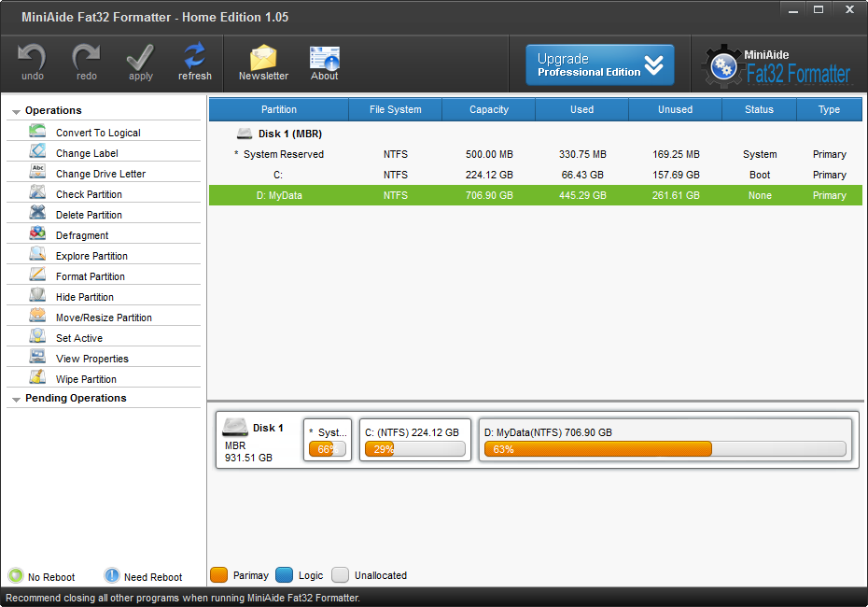Refresh the disk list
Viewport: 868px width, 607px height.
click(194, 55)
